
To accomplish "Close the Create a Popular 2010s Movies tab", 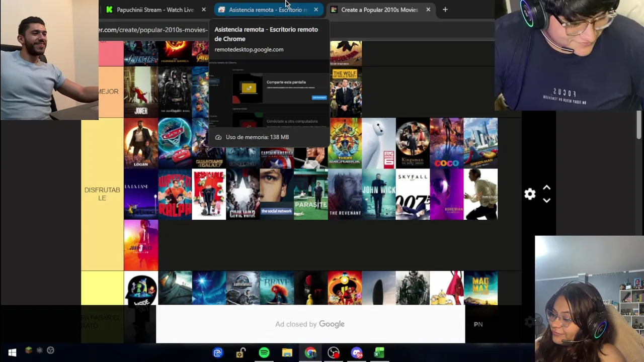I will click(428, 10).
